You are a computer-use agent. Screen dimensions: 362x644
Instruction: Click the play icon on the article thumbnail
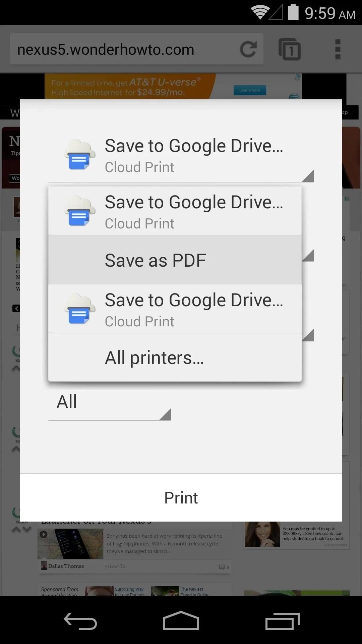pos(44,534)
